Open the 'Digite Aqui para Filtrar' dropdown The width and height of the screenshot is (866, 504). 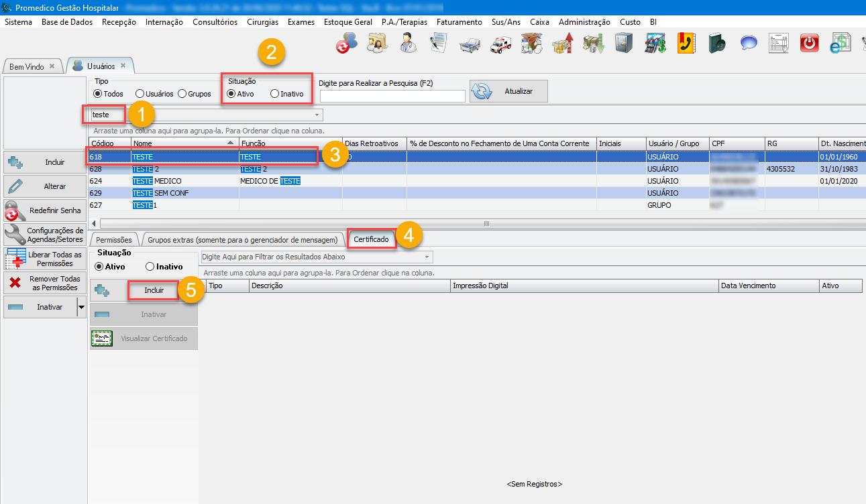427,257
